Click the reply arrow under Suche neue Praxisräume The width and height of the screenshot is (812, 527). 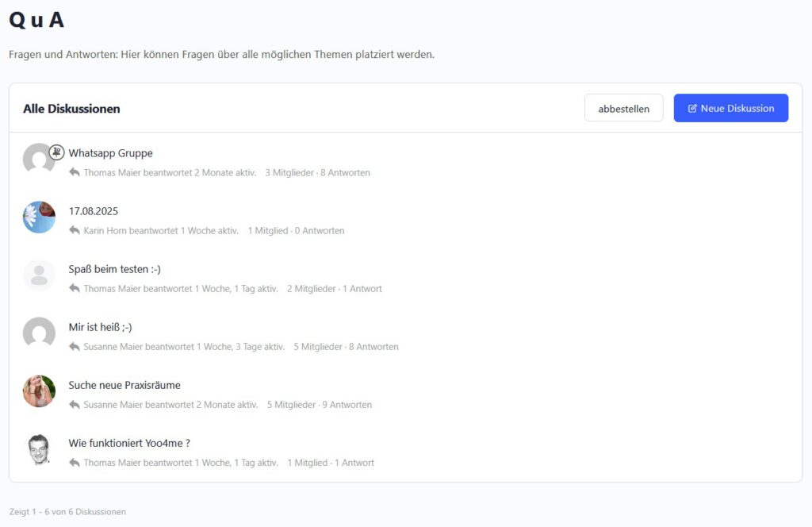[75, 404]
